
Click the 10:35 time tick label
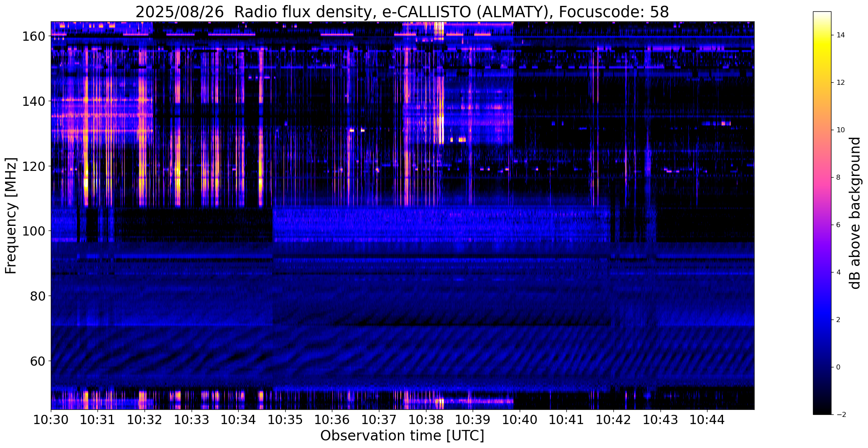click(285, 419)
